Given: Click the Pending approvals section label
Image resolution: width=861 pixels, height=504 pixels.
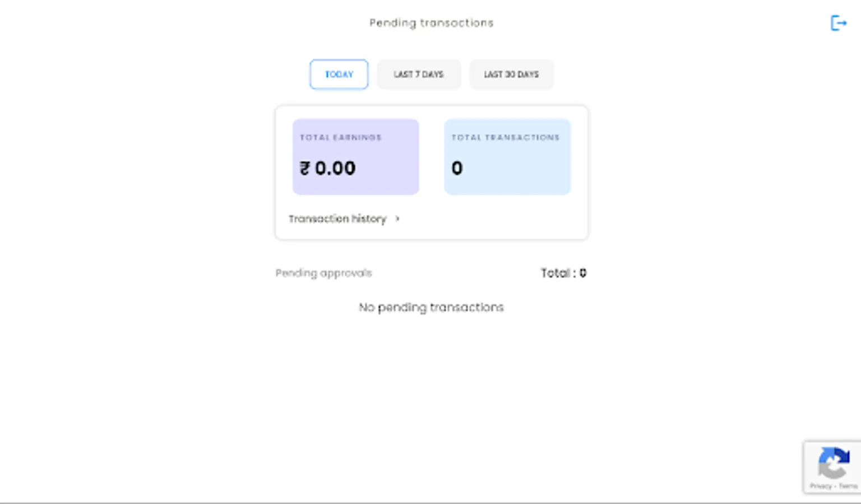Looking at the screenshot, I should tap(323, 273).
